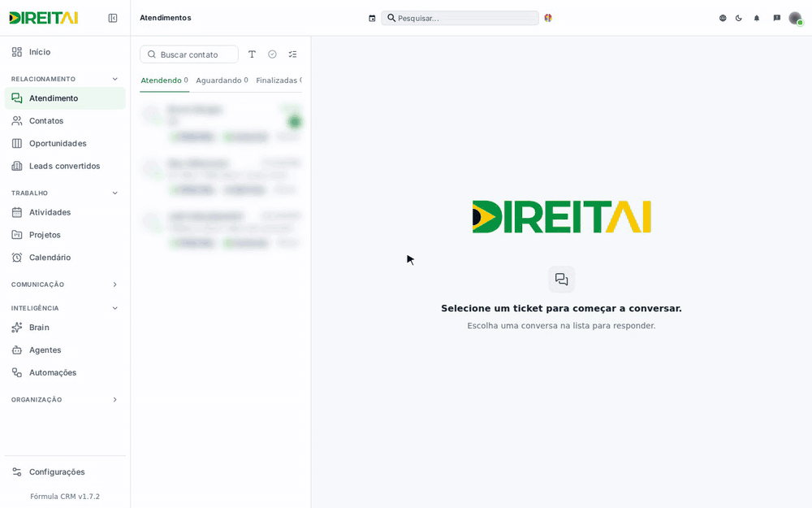Click the text format T icon
This screenshot has height=508, width=812.
(x=252, y=54)
